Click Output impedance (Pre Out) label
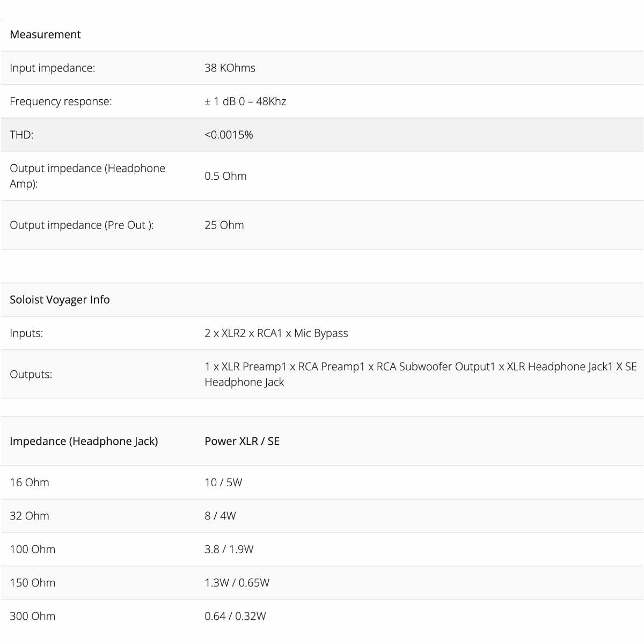644x644 pixels. (x=82, y=225)
